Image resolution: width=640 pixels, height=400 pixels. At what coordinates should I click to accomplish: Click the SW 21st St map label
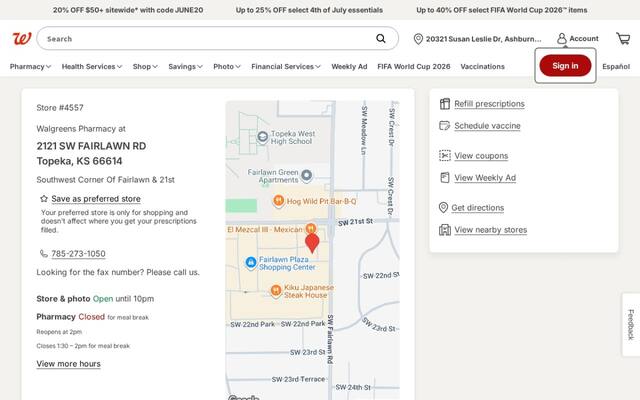(x=355, y=222)
